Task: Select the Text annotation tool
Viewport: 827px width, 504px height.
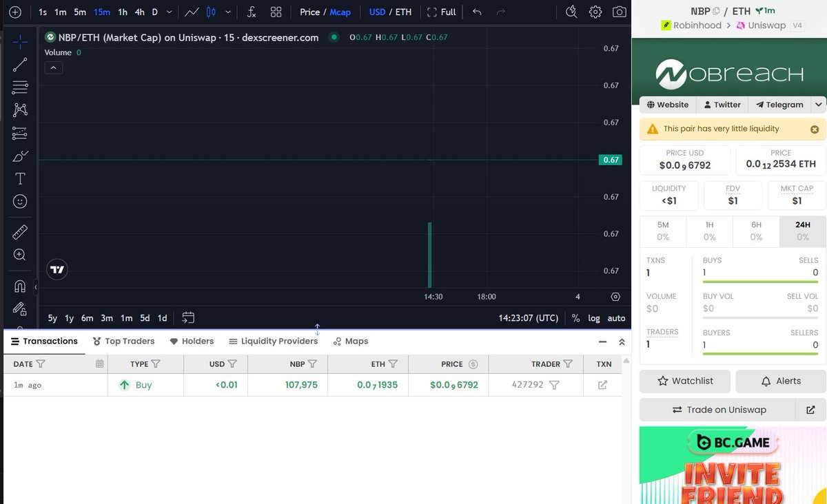Action: [x=20, y=178]
